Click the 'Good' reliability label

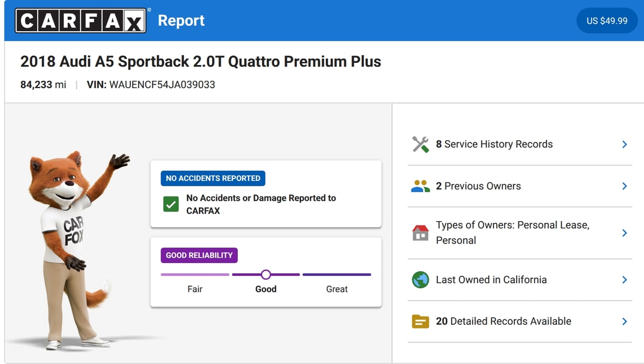pyautogui.click(x=266, y=289)
